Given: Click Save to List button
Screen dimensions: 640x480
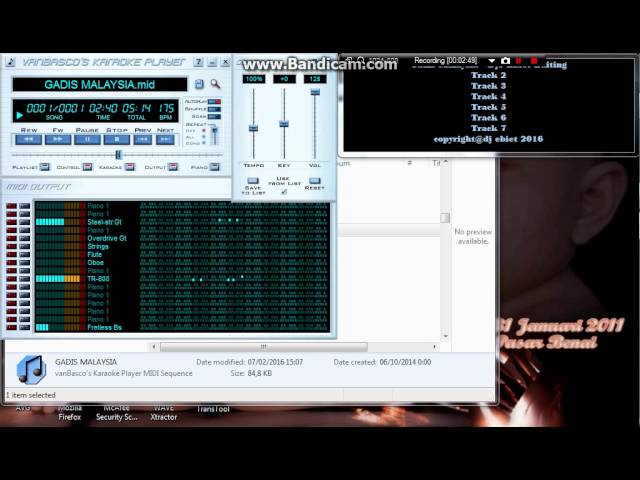Looking at the screenshot, I should 253,181.
